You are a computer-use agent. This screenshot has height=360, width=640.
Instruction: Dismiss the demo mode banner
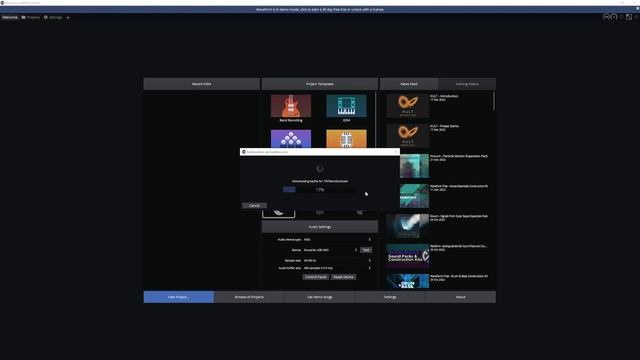coord(637,8)
